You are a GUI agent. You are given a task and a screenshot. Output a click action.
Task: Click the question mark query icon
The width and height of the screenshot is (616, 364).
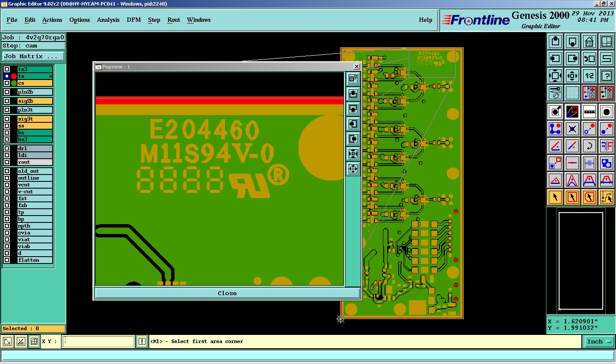click(x=607, y=76)
